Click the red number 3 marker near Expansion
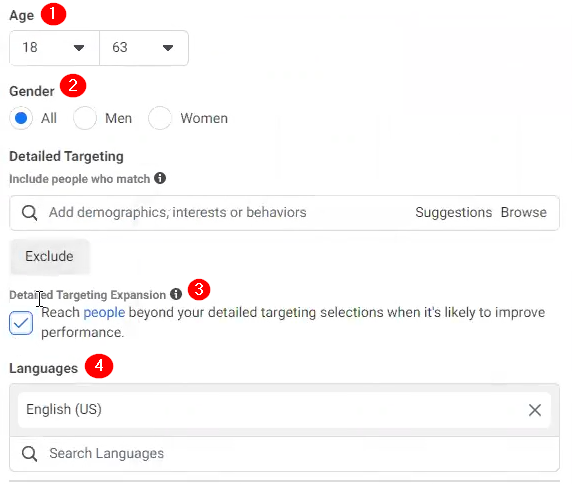 point(199,290)
